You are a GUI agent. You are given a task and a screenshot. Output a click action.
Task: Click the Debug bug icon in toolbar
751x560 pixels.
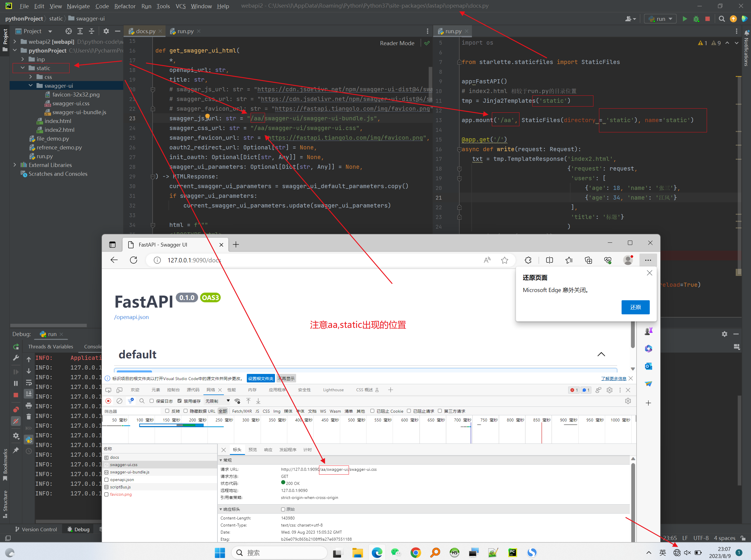(x=696, y=19)
